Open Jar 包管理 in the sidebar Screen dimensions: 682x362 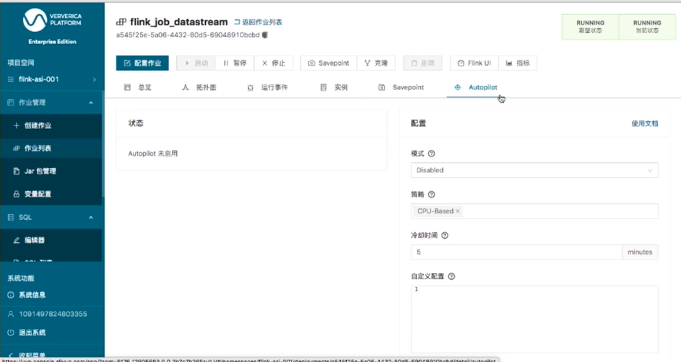pyautogui.click(x=51, y=171)
